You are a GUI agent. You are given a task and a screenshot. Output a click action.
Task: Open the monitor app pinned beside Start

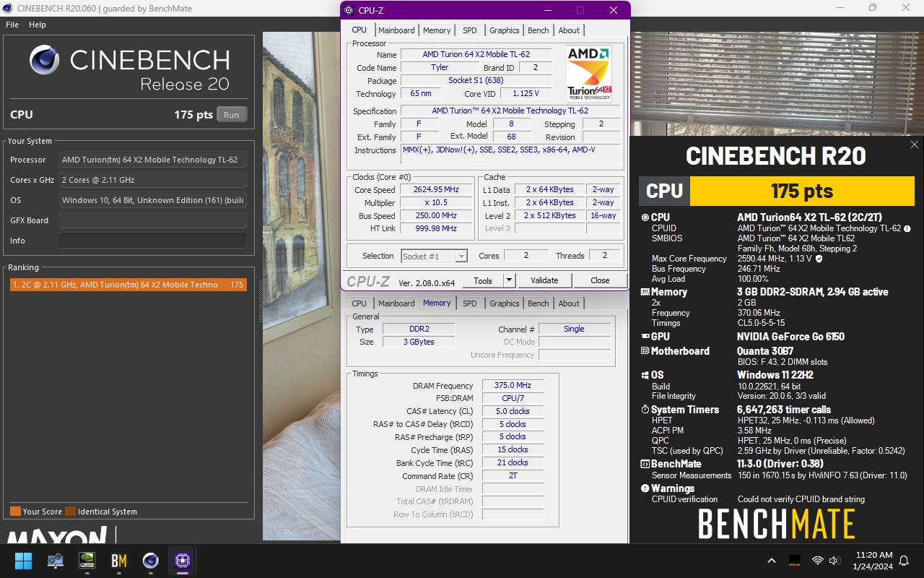click(55, 561)
